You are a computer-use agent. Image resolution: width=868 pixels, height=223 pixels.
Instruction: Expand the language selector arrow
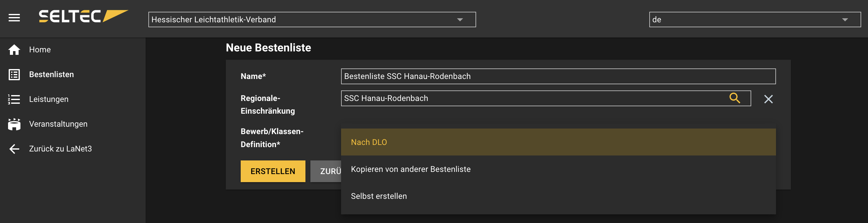845,20
